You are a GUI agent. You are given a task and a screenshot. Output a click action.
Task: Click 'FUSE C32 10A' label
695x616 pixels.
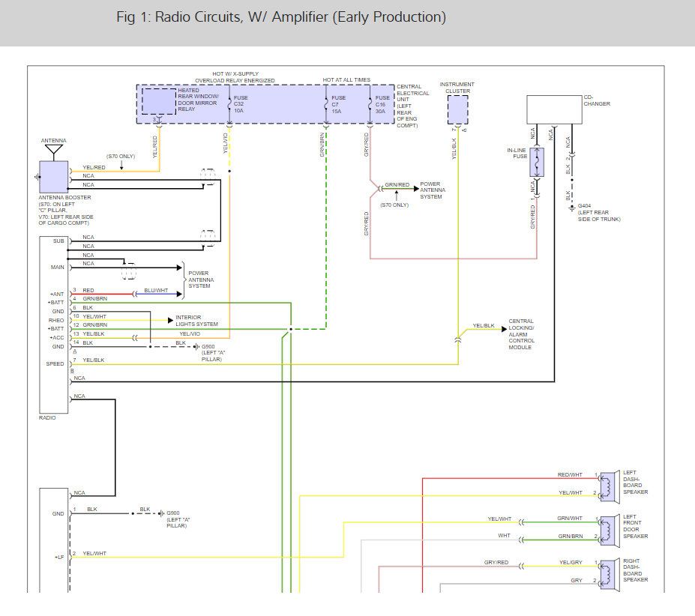click(241, 104)
